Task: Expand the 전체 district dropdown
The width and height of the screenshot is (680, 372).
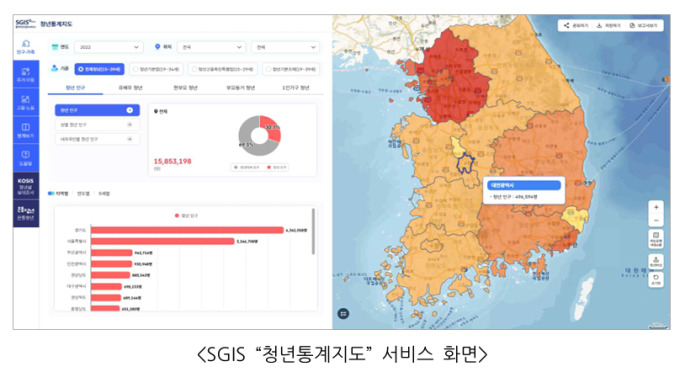Action: tap(285, 47)
